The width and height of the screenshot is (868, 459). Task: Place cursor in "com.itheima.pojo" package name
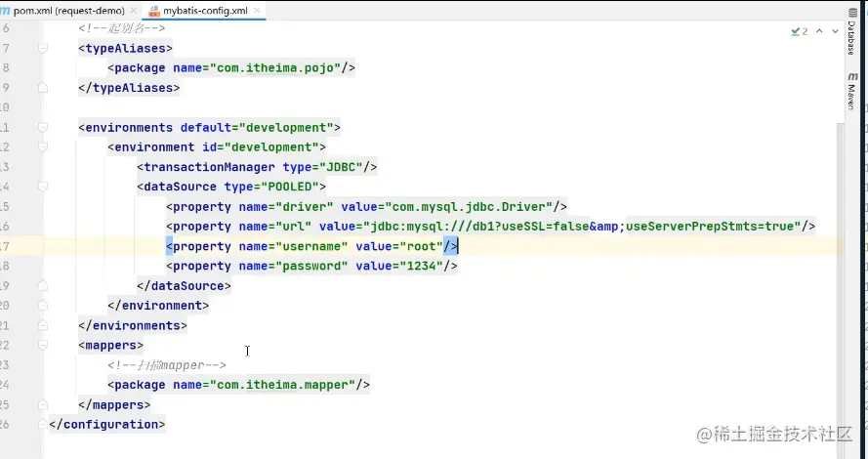(x=275, y=68)
